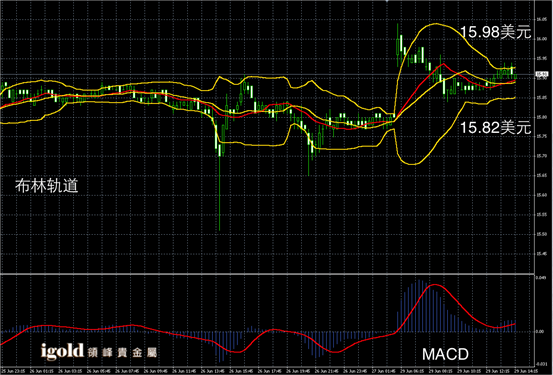
Task: Click the 16.00 price axis label
Action: [542, 39]
